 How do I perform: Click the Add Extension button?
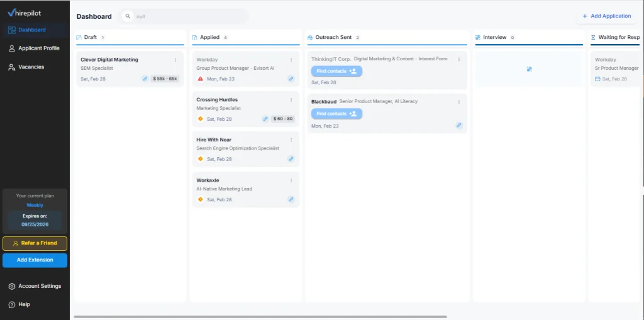click(x=35, y=260)
